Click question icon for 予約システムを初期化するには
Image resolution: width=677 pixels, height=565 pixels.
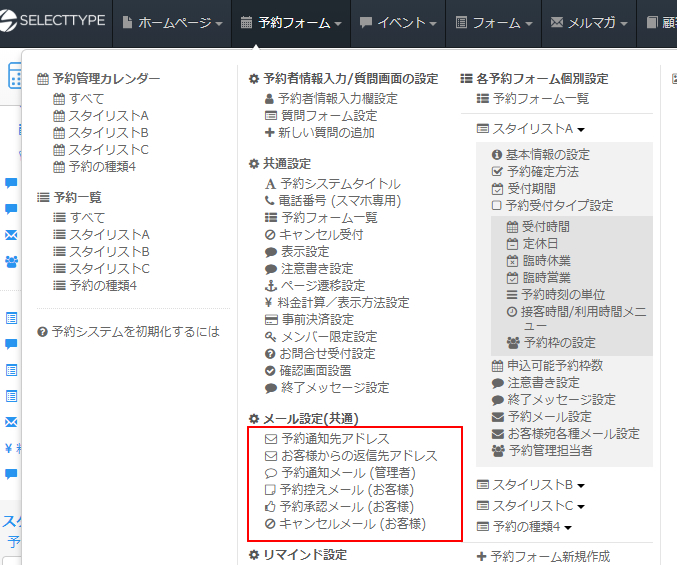42,332
